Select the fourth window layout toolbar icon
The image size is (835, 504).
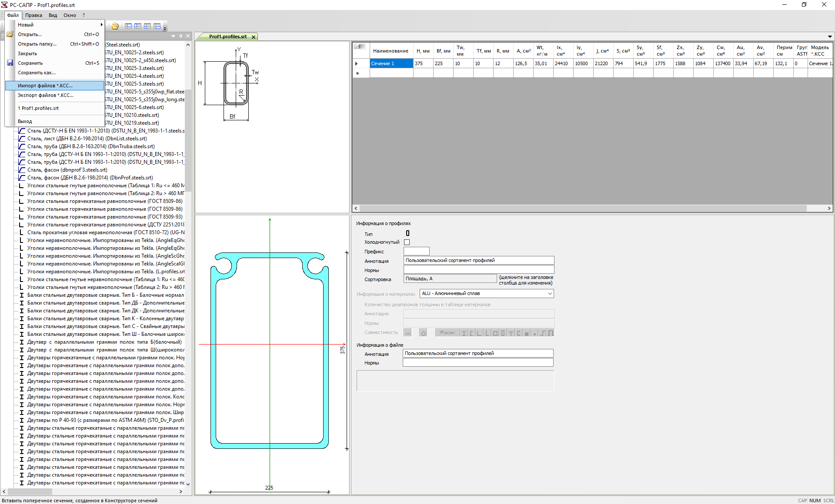[x=157, y=26]
